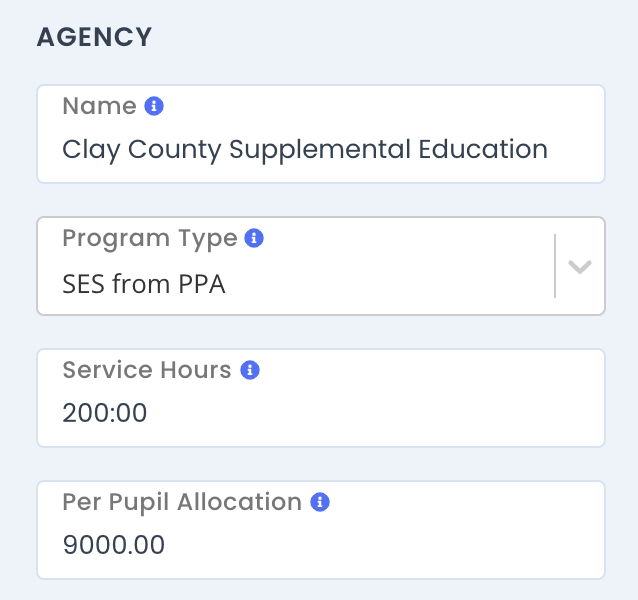Click the Service Hours label text
This screenshot has height=600, width=638.
click(x=147, y=370)
